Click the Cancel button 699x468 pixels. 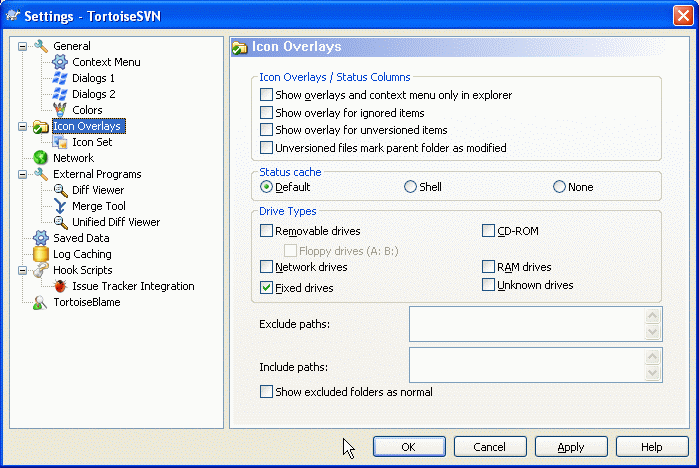click(x=490, y=447)
